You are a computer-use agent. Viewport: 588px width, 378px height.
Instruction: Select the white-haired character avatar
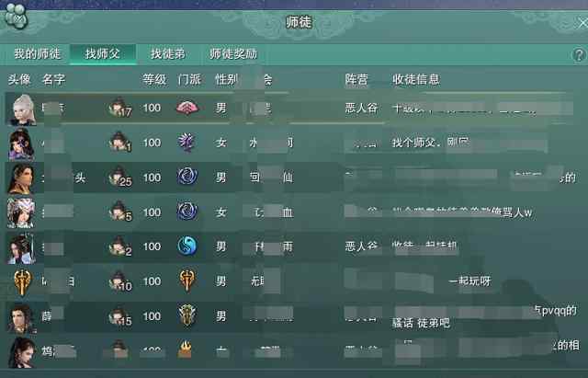tap(22, 109)
